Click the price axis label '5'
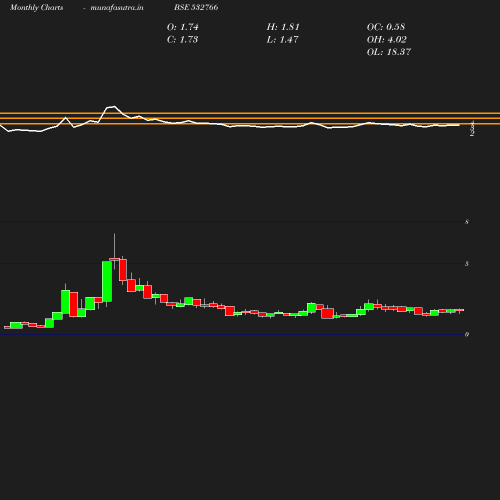Viewport: 500px width, 500px height. point(467,264)
